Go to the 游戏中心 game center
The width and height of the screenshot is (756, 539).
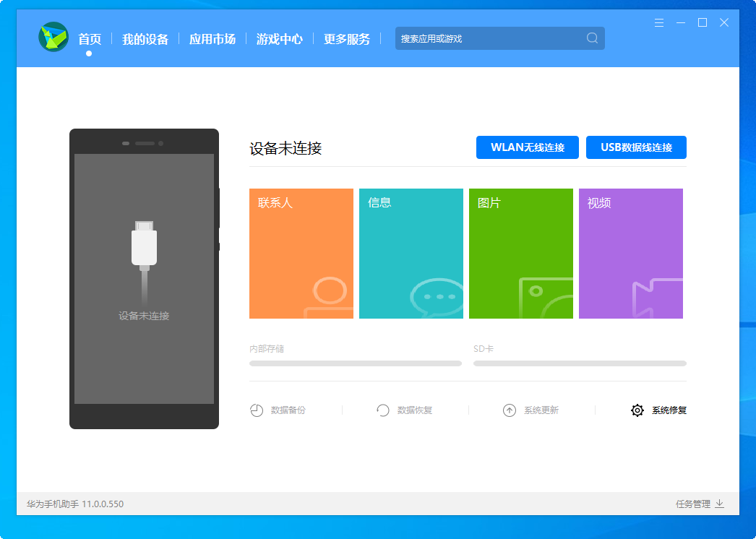[x=278, y=39]
